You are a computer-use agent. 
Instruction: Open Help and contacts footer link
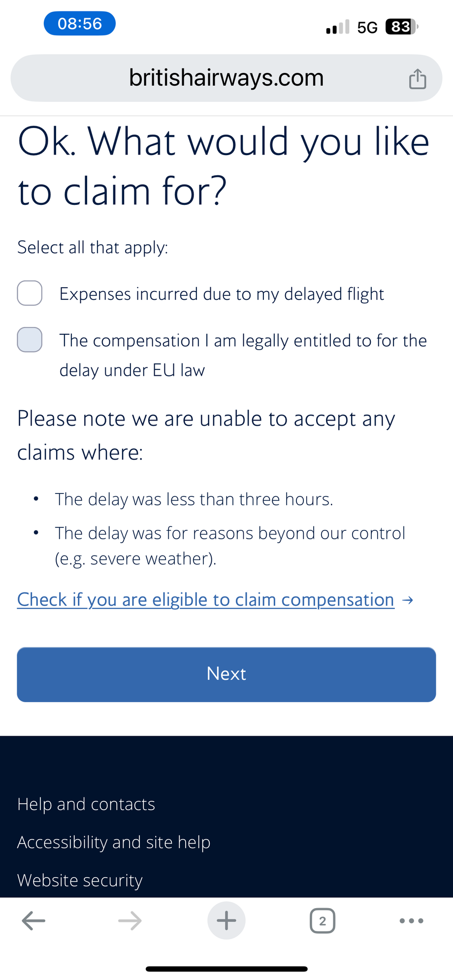(x=86, y=804)
